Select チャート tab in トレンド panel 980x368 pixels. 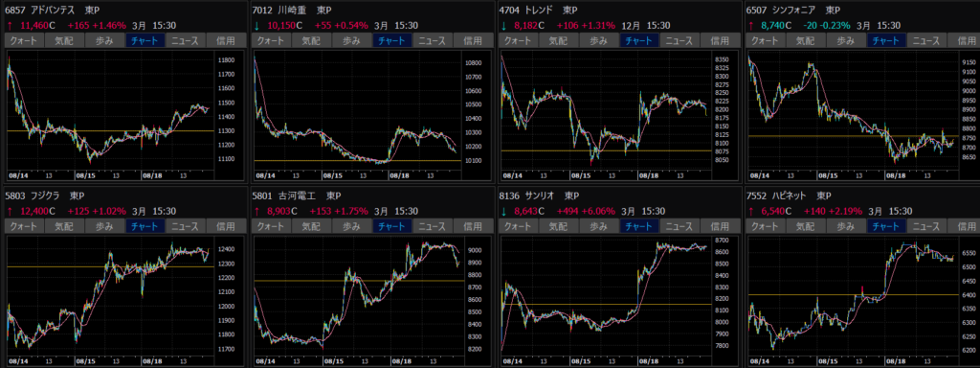[638, 40]
